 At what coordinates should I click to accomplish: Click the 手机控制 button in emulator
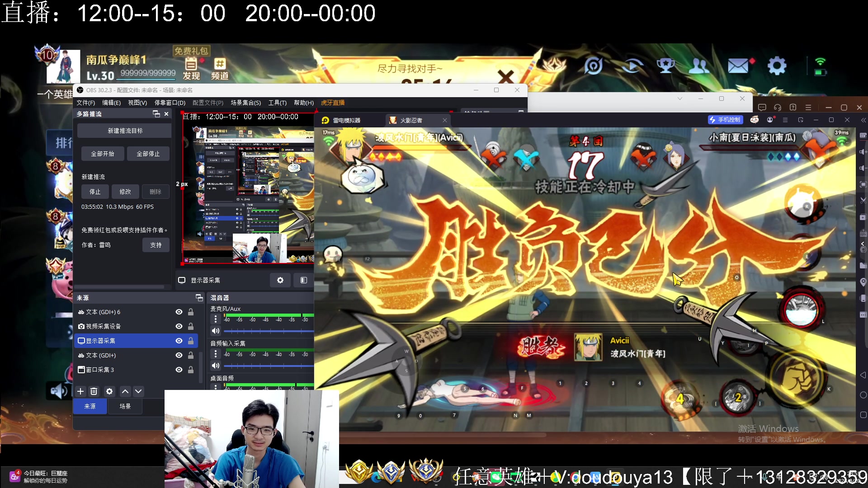click(x=726, y=120)
